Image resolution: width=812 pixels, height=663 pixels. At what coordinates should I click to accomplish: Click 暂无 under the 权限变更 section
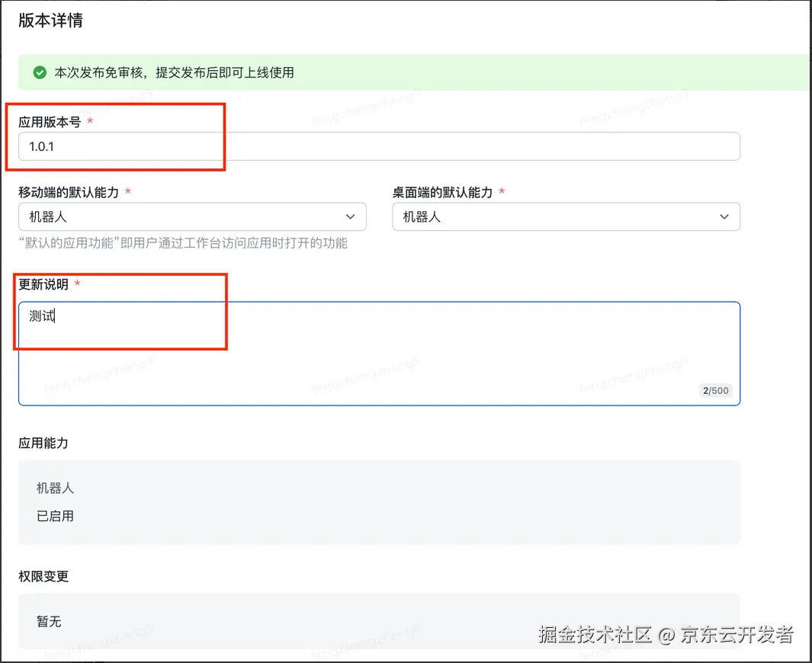(48, 622)
